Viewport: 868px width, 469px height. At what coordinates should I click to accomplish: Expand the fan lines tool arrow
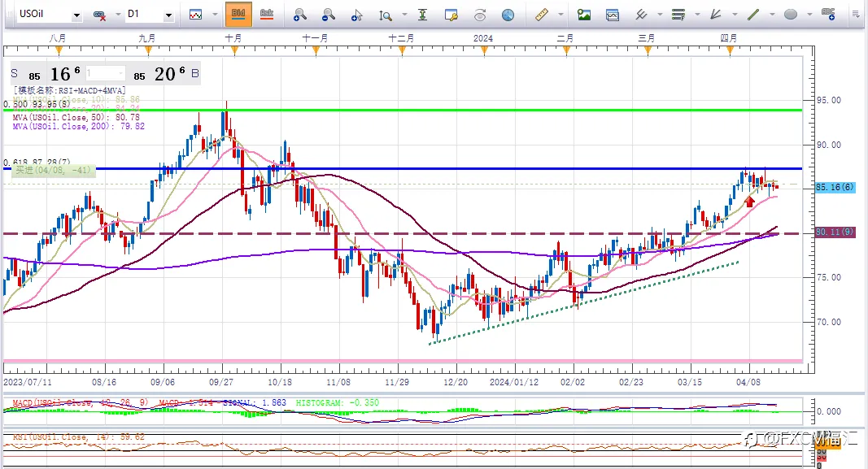(x=735, y=15)
